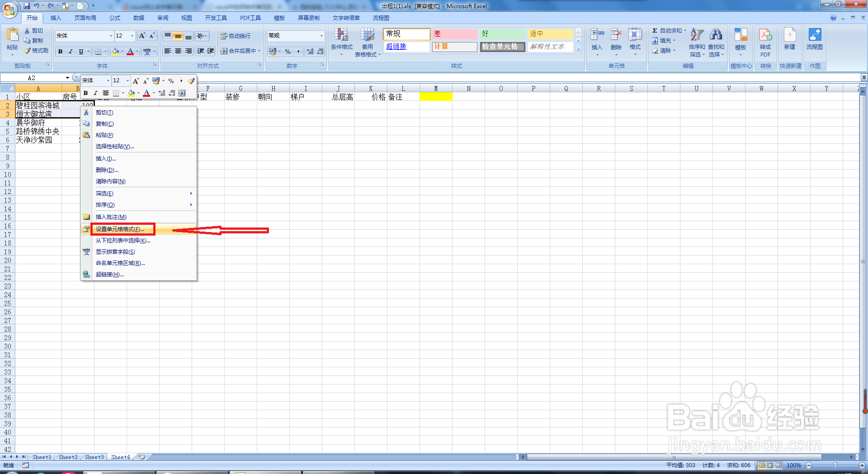The height and width of the screenshot is (474, 868).
Task: Expand the Clear (清除) dropdown
Action: (x=674, y=51)
